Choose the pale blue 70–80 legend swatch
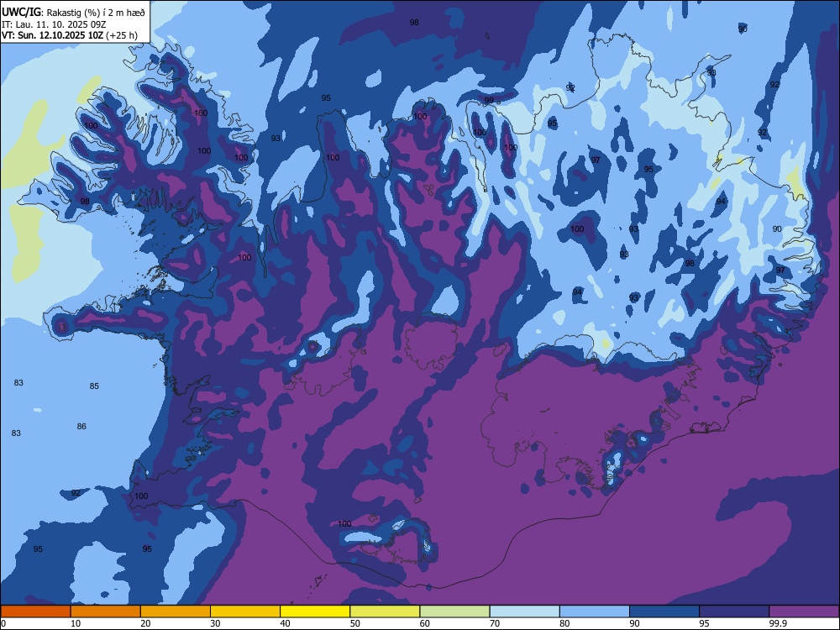 [x=524, y=612]
